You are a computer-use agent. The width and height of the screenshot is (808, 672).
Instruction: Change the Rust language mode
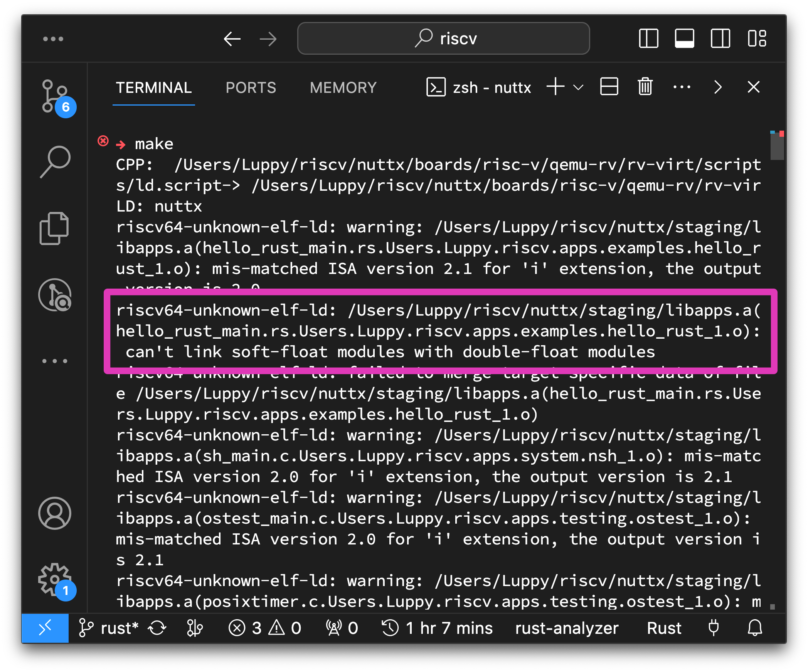point(664,628)
